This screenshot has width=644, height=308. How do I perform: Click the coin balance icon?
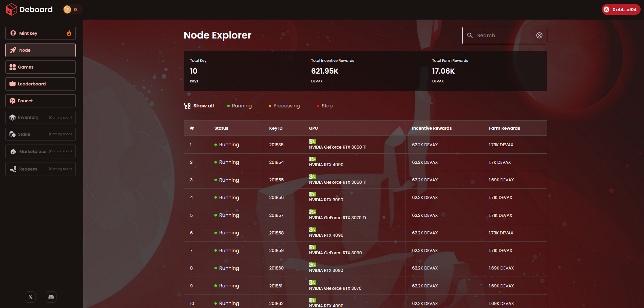(67, 9)
